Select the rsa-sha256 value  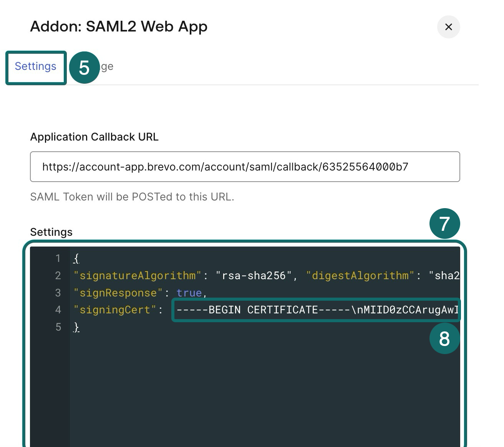[x=254, y=275]
